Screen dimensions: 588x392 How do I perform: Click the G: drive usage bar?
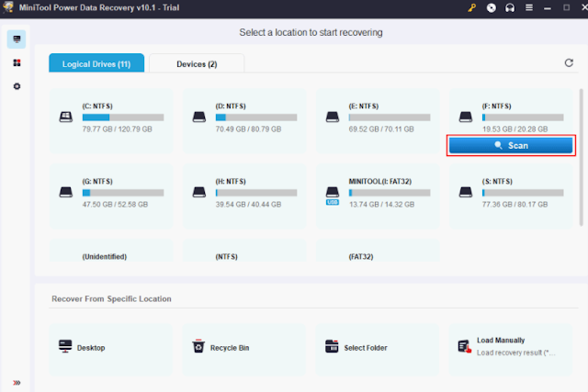tap(123, 193)
